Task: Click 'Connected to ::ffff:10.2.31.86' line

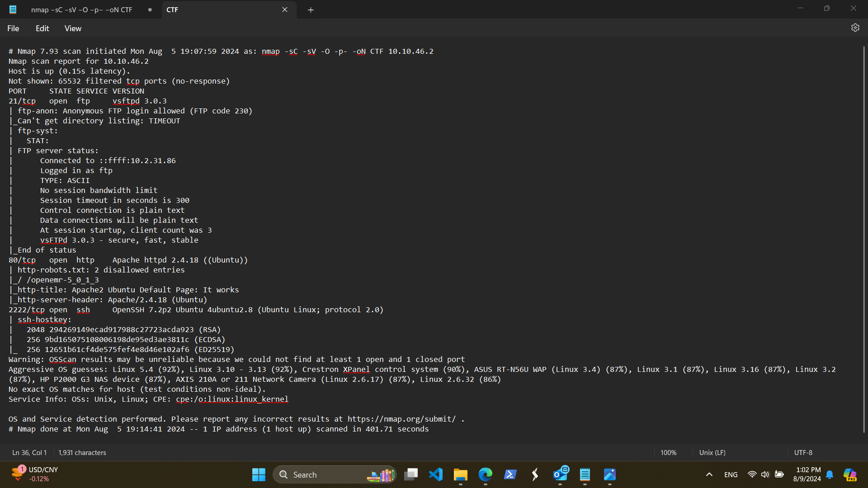Action: coord(108,160)
